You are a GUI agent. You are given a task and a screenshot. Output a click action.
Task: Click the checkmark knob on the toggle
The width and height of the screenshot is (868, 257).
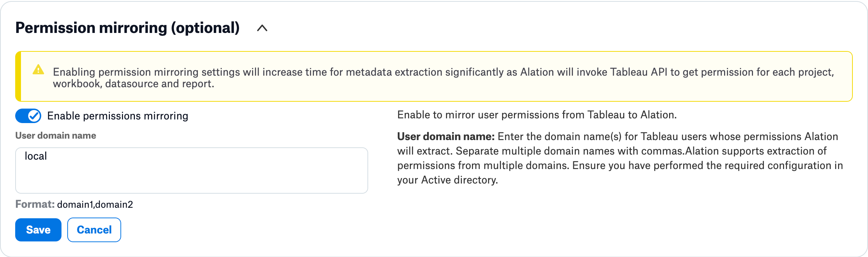[x=34, y=116]
